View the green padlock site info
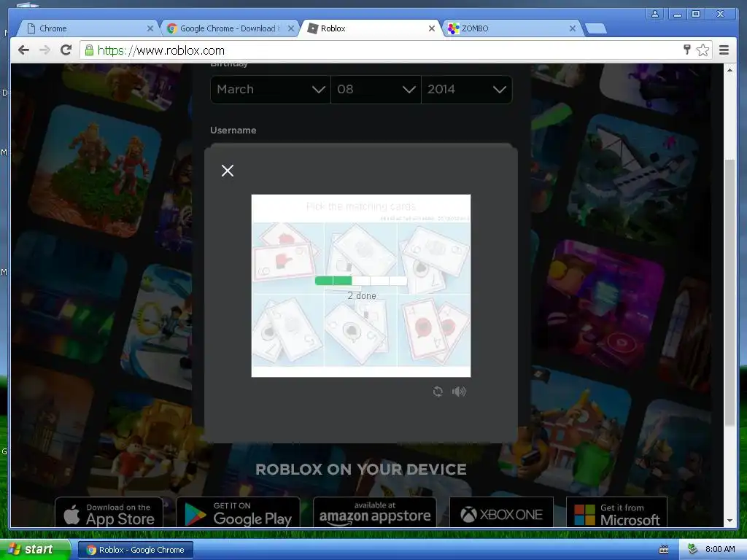The height and width of the screenshot is (560, 747). 89,50
